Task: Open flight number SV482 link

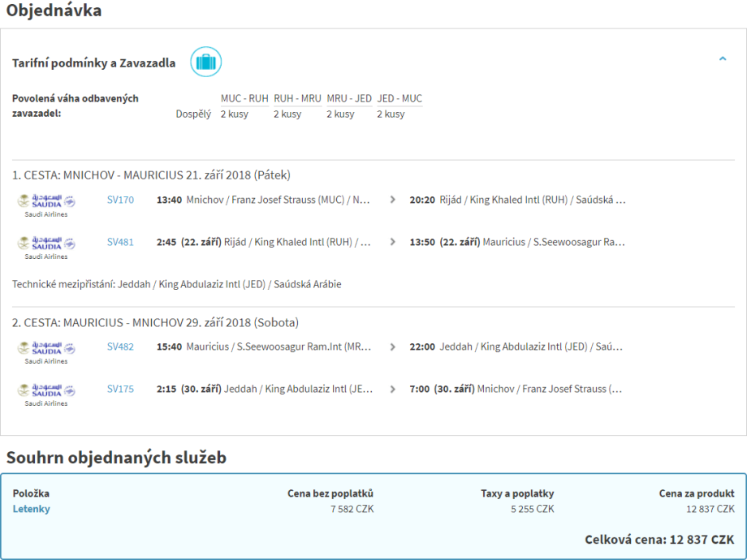Action: coord(120,347)
